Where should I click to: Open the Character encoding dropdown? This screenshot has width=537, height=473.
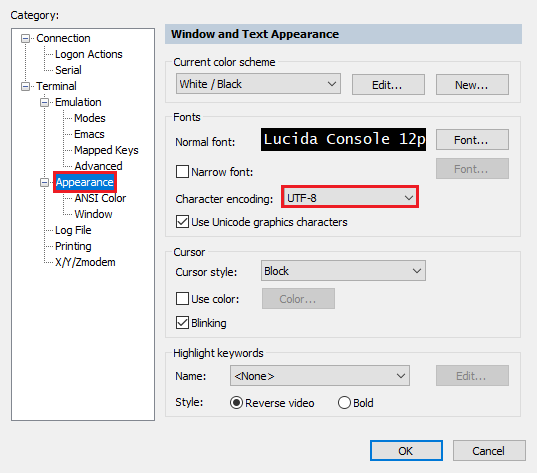[350, 198]
